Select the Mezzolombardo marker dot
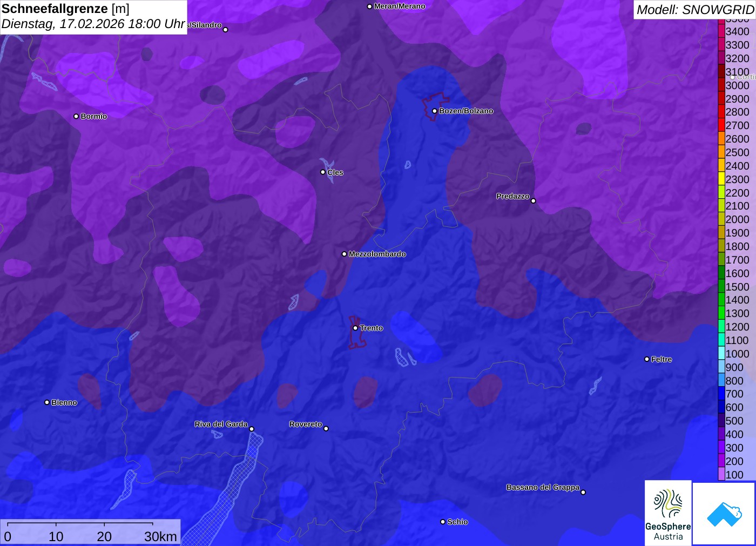 [345, 254]
